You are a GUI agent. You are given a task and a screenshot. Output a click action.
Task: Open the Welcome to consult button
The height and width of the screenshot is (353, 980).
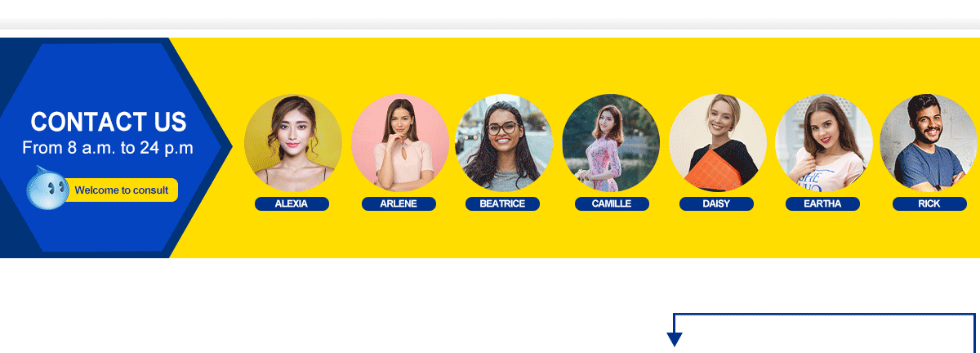(121, 190)
